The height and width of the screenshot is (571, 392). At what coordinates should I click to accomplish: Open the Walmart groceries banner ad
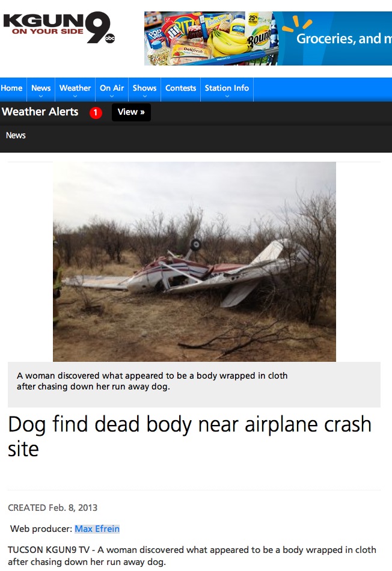268,38
